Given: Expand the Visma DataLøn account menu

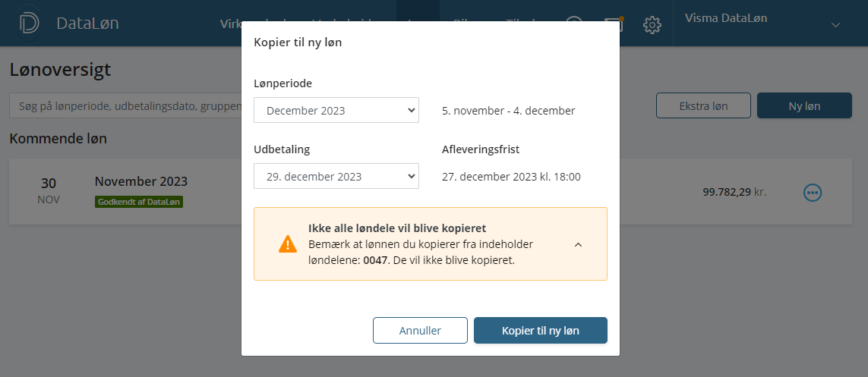Looking at the screenshot, I should coord(836,25).
